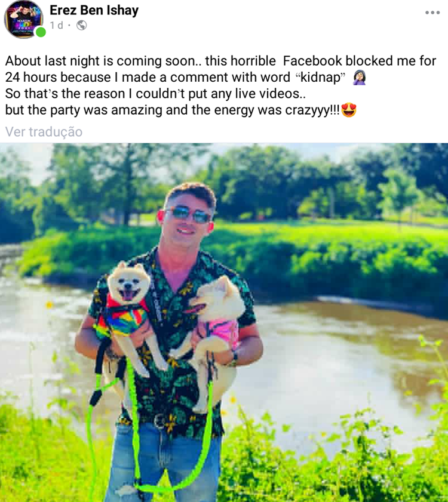Image resolution: width=448 pixels, height=502 pixels.
Task: Click the word "kidnap" in the post
Action: click(320, 78)
